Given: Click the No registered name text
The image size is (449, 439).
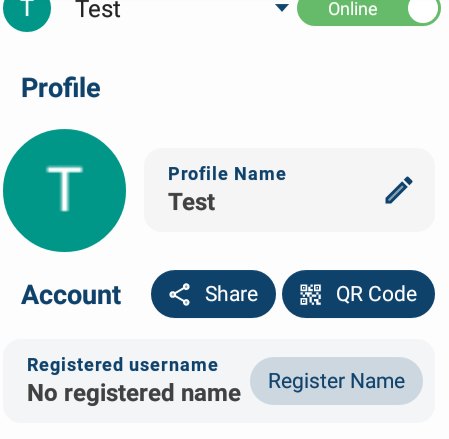Looking at the screenshot, I should coord(134,393).
